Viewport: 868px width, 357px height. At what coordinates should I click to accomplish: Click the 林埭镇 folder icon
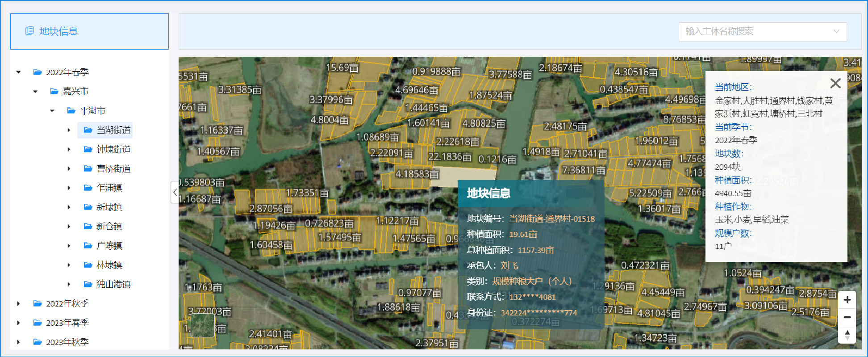pyautogui.click(x=88, y=265)
